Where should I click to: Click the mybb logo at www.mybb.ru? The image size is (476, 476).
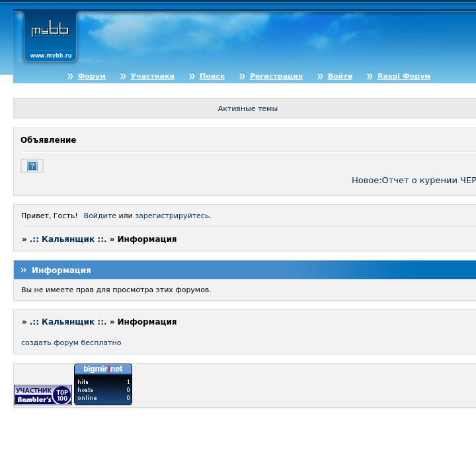[x=50, y=36]
